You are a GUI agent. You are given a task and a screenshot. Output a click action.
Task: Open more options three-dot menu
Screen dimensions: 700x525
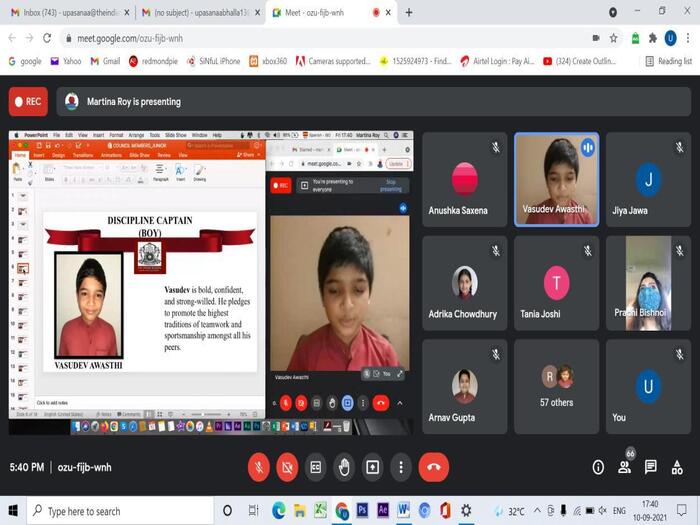tap(401, 467)
